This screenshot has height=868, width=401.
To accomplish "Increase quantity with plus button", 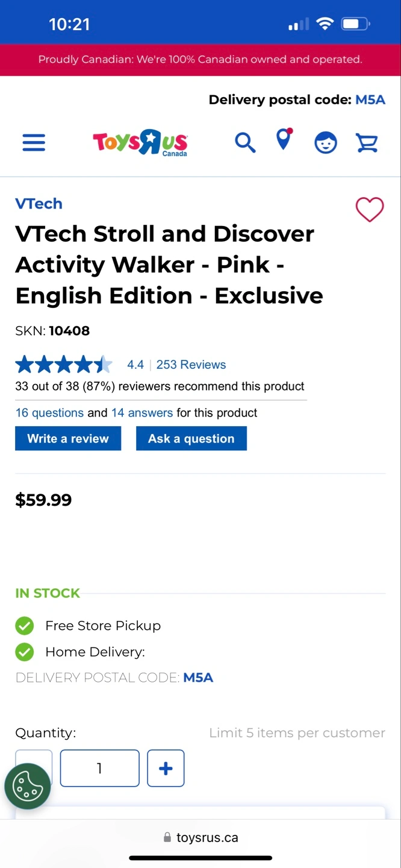I will tap(166, 768).
